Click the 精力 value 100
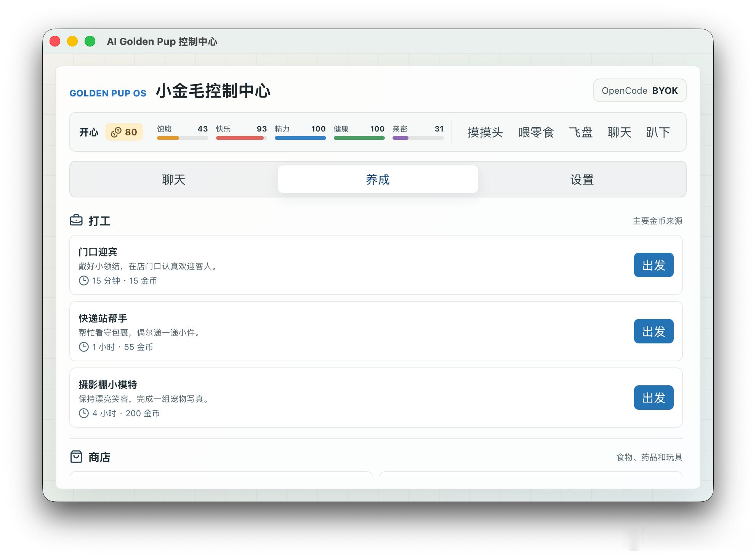This screenshot has height=558, width=756. coord(318,129)
